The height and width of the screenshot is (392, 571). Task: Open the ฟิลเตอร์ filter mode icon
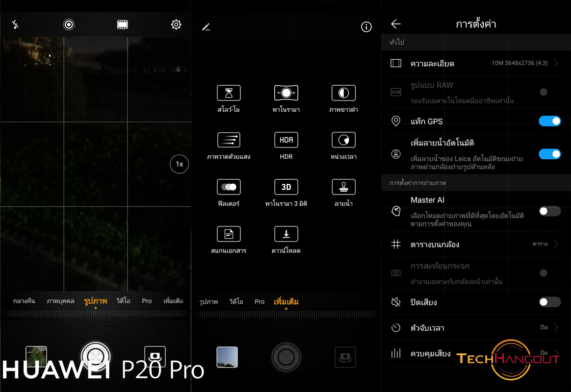pyautogui.click(x=229, y=187)
